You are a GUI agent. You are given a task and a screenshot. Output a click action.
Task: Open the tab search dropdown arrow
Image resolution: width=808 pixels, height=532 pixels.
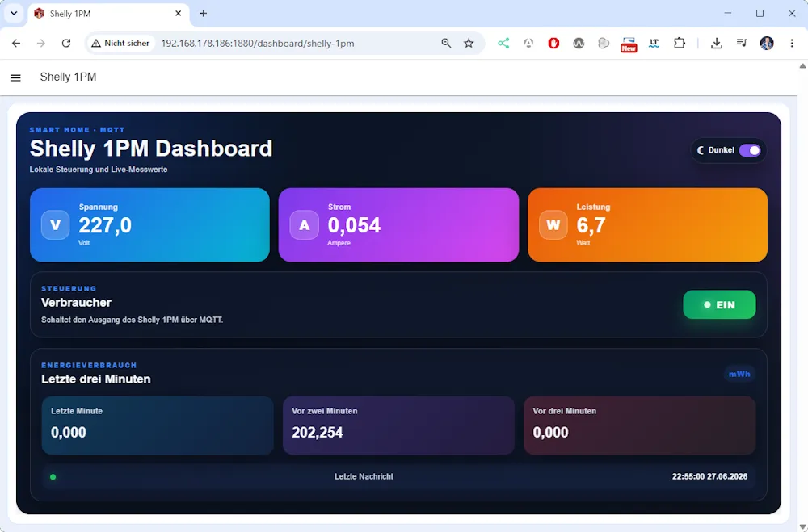[14, 14]
